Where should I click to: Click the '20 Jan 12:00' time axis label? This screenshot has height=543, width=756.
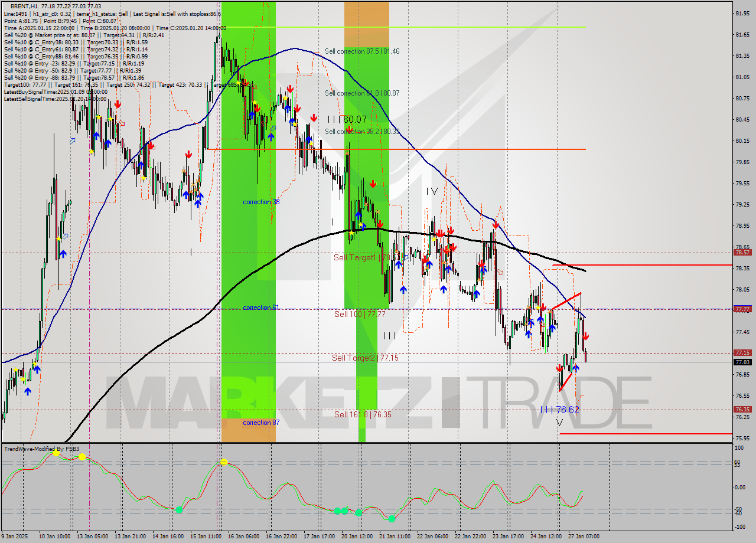point(357,536)
